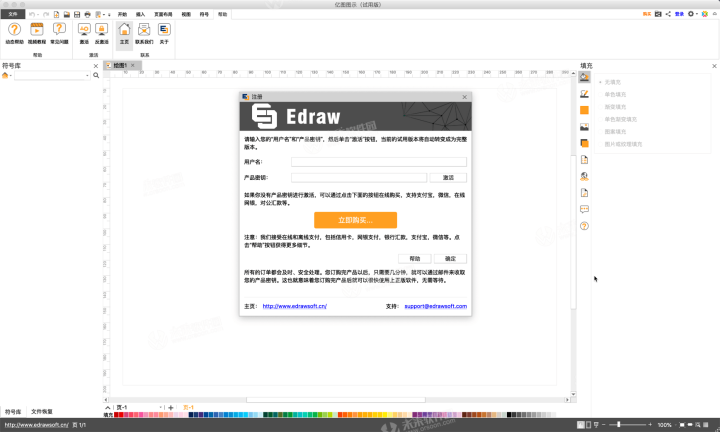The image size is (720, 432).
Task: Select the globe hyperlink icon in right sidebar
Action: tap(584, 176)
